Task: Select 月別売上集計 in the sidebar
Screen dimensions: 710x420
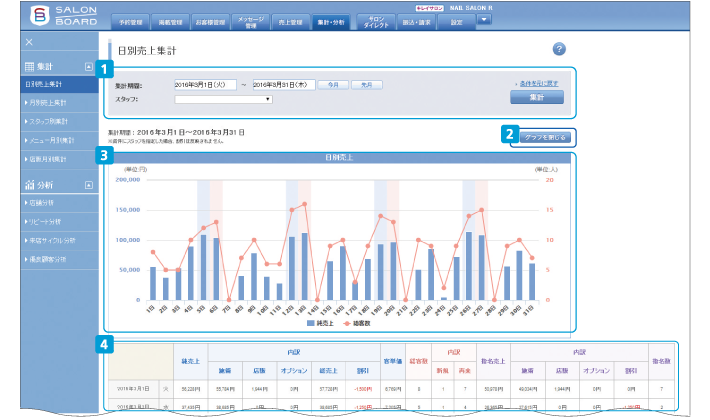Action: pos(47,103)
